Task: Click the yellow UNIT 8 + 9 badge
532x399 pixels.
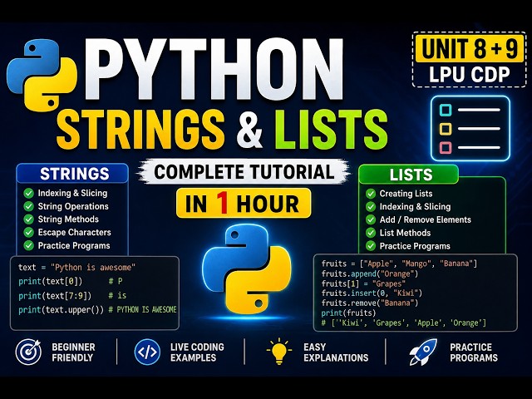Action: (x=470, y=48)
